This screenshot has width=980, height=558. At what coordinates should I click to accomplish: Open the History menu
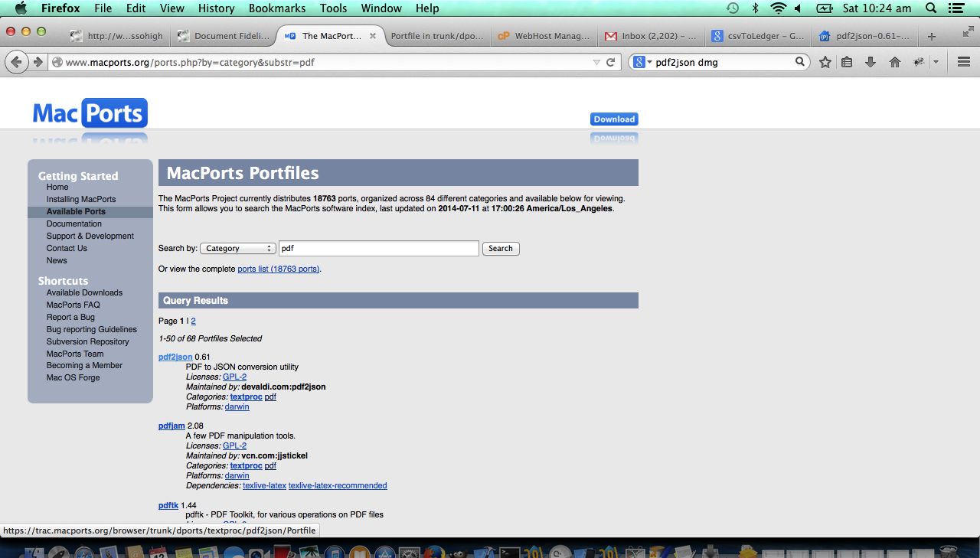point(217,8)
